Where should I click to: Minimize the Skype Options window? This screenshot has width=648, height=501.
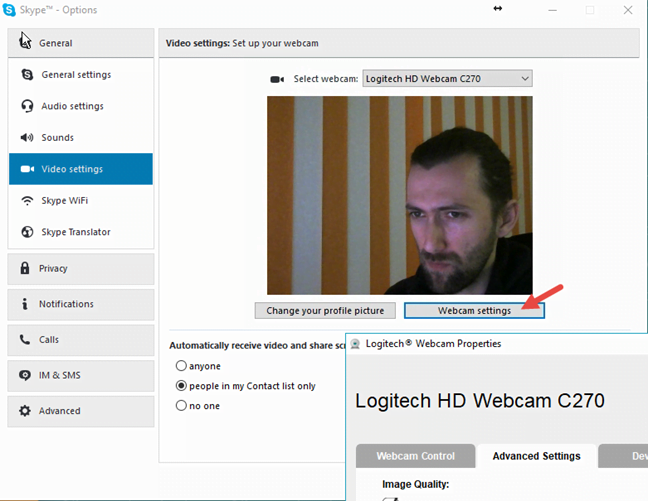[x=553, y=10]
